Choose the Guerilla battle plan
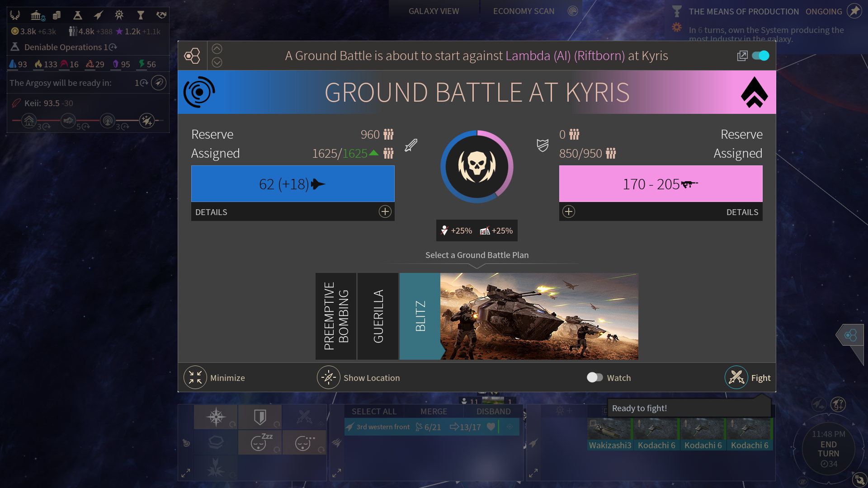 coord(378,316)
